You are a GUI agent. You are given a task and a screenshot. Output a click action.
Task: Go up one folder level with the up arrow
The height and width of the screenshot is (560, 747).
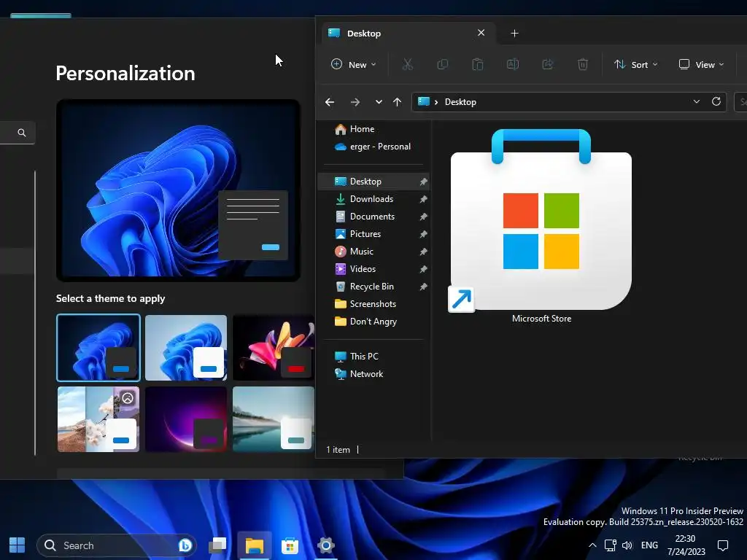[x=397, y=102]
